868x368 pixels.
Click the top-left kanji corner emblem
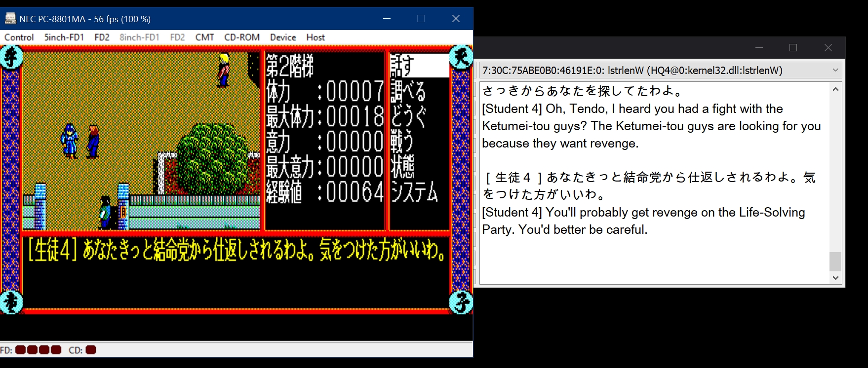point(12,58)
